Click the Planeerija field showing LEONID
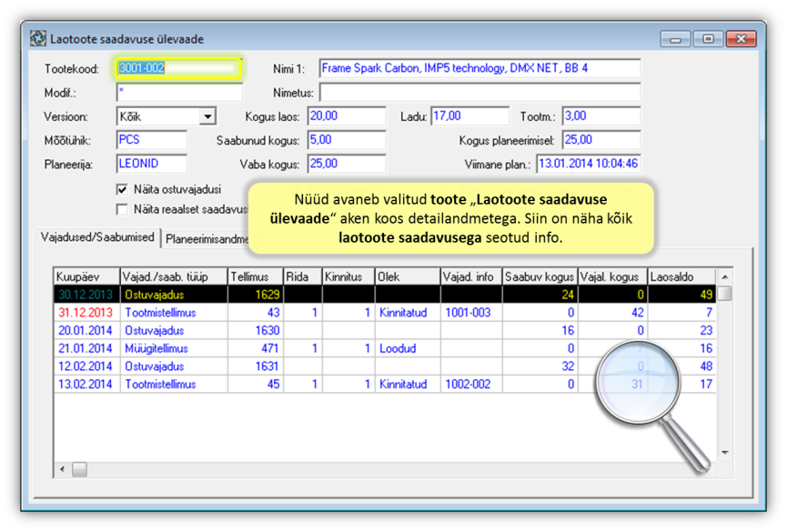 point(151,164)
